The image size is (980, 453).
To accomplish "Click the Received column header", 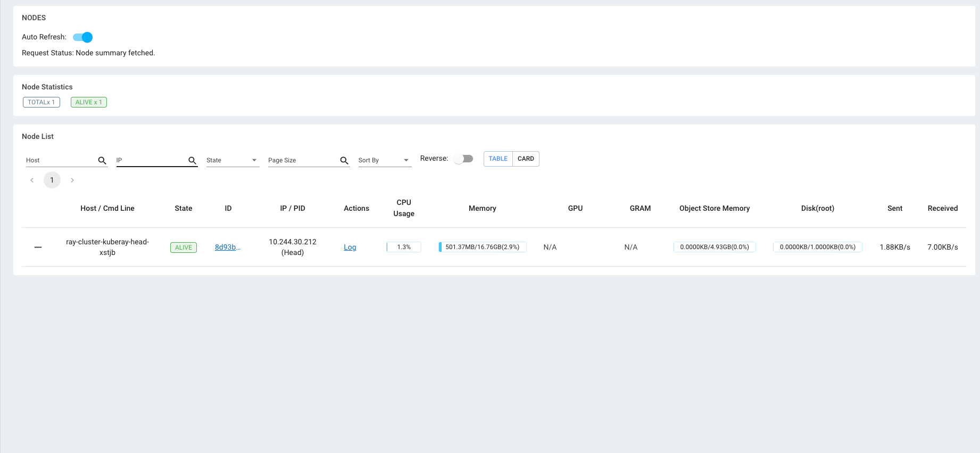I will 943,208.
